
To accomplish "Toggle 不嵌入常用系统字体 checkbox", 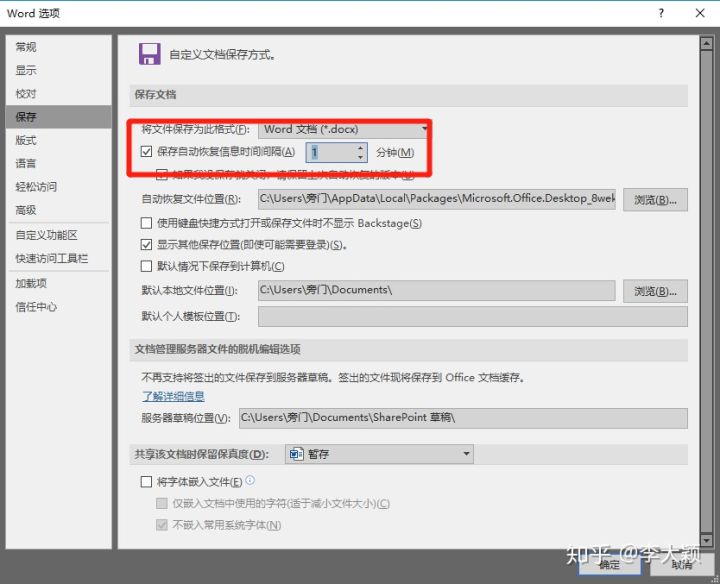I will (162, 524).
